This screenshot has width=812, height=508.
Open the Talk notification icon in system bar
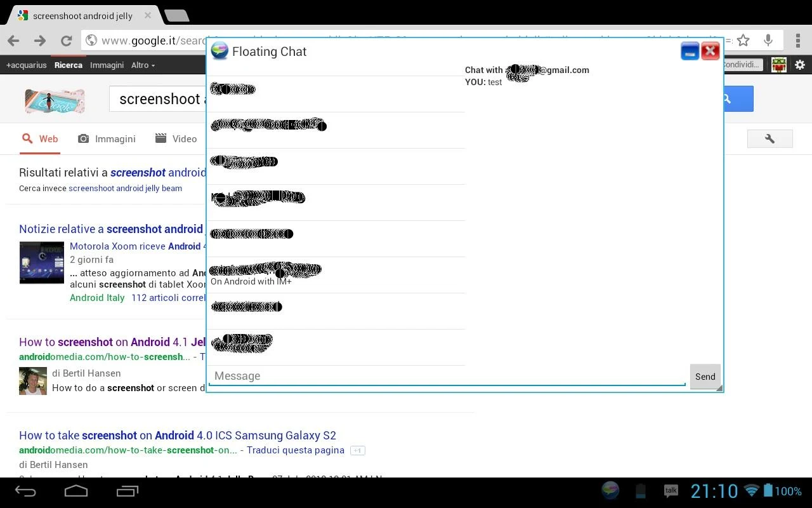tap(671, 491)
